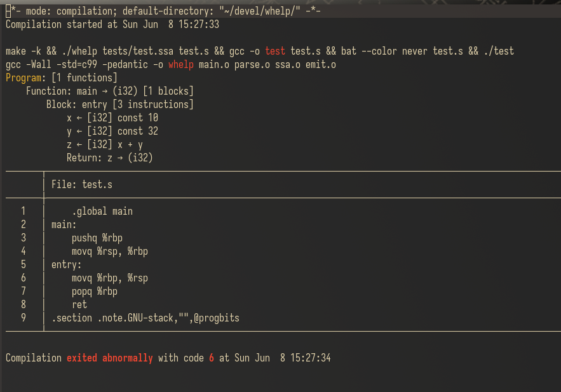Click the red 'whelp' output name
The height and width of the screenshot is (392, 561).
pos(181,64)
